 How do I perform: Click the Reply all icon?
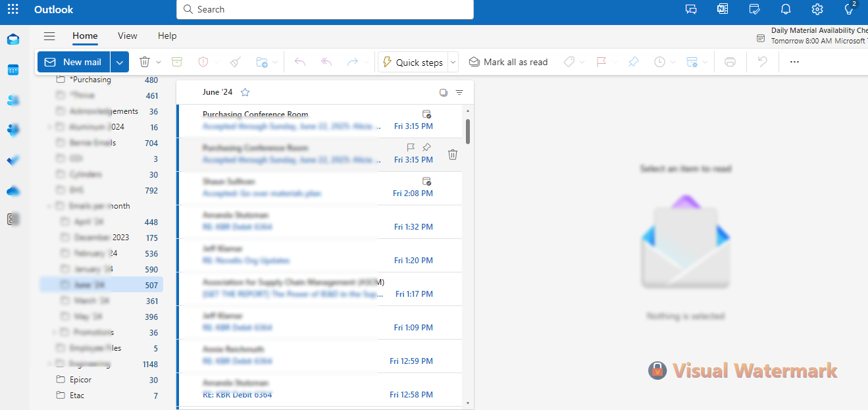pyautogui.click(x=326, y=62)
